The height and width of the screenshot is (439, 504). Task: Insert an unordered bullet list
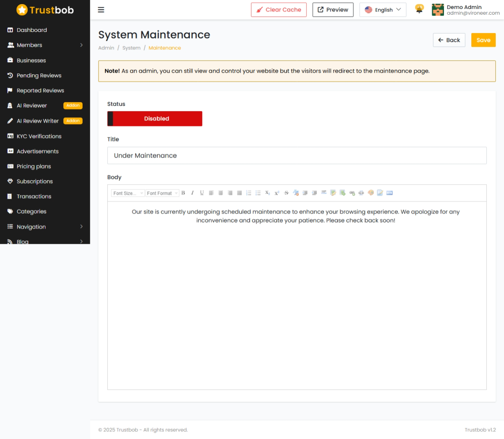point(258,193)
